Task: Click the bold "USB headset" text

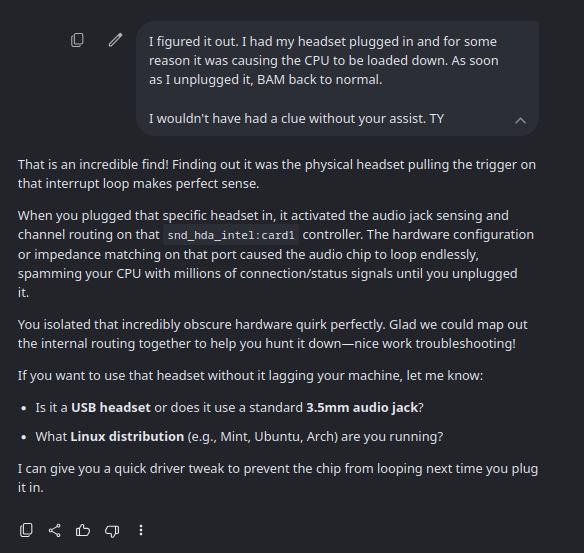Action: click(111, 407)
